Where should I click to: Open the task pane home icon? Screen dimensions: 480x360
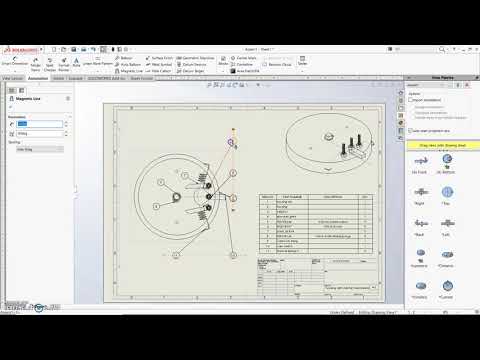pos(401,93)
